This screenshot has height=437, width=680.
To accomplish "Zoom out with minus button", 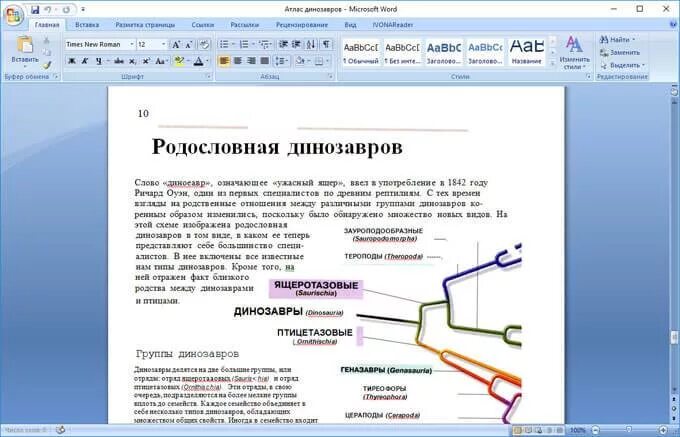I will [595, 430].
